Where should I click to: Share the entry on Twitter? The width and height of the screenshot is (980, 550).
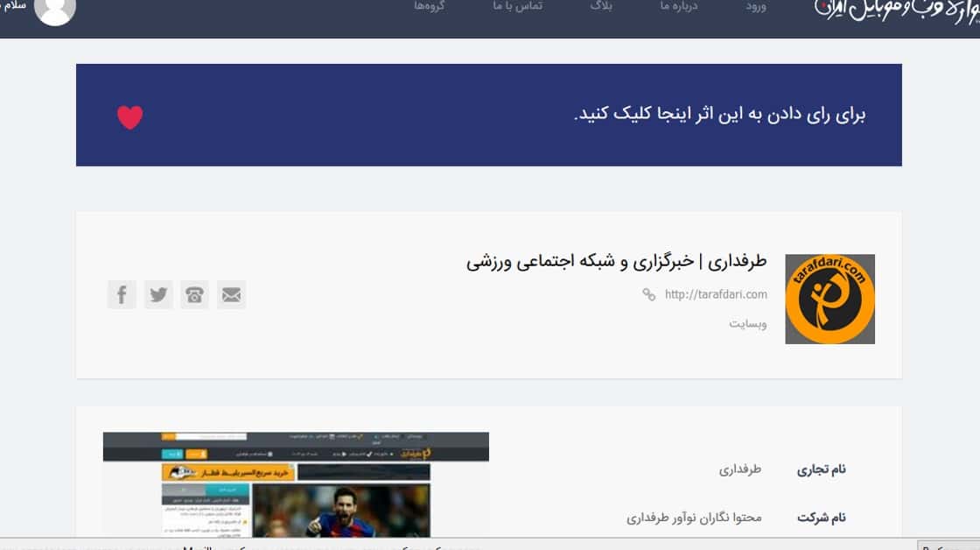(x=158, y=295)
